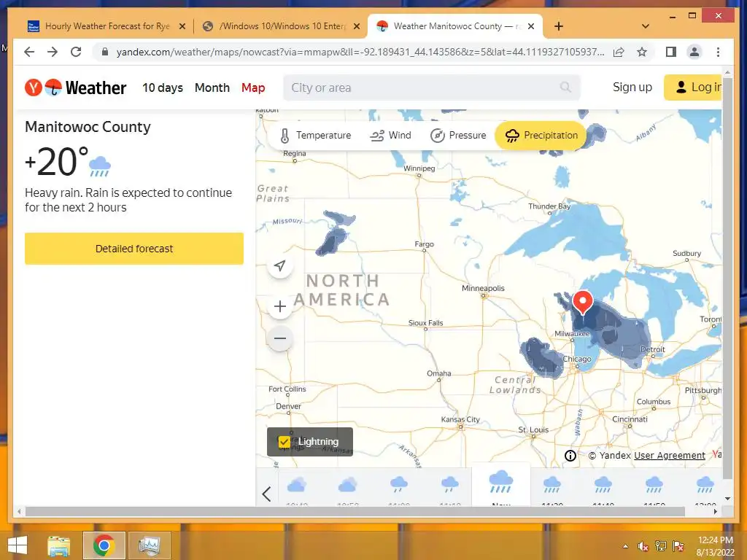Image resolution: width=747 pixels, height=560 pixels.
Task: Select the Weather Manitowoc County tab
Action: tap(457, 26)
